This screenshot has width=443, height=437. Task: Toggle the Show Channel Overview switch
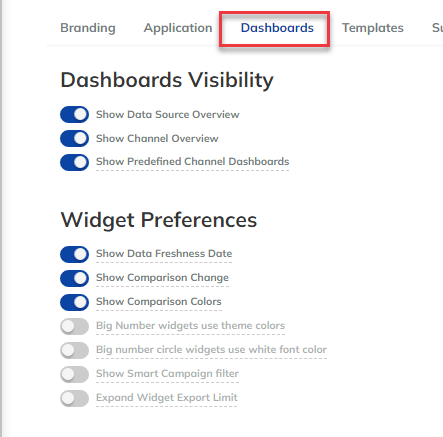click(x=74, y=139)
